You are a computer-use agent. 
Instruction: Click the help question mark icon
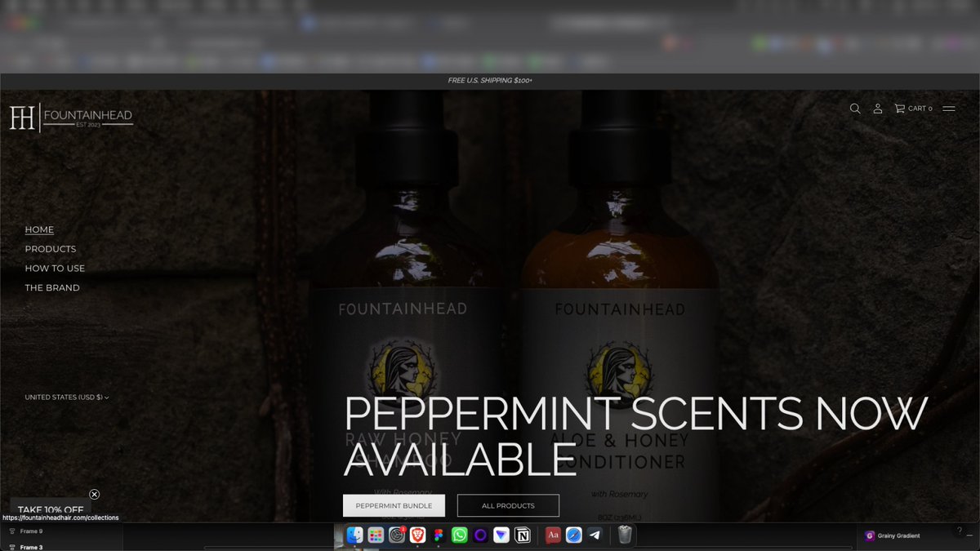pos(959,531)
